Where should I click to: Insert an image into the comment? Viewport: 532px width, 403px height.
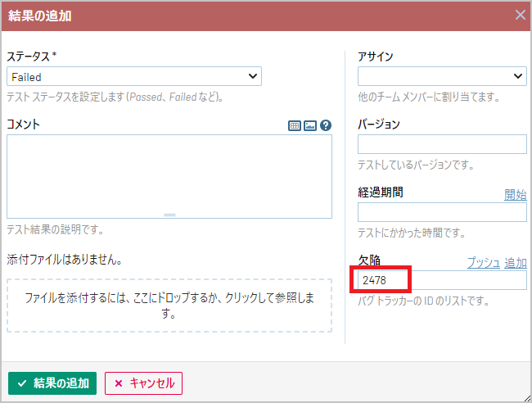tap(309, 125)
